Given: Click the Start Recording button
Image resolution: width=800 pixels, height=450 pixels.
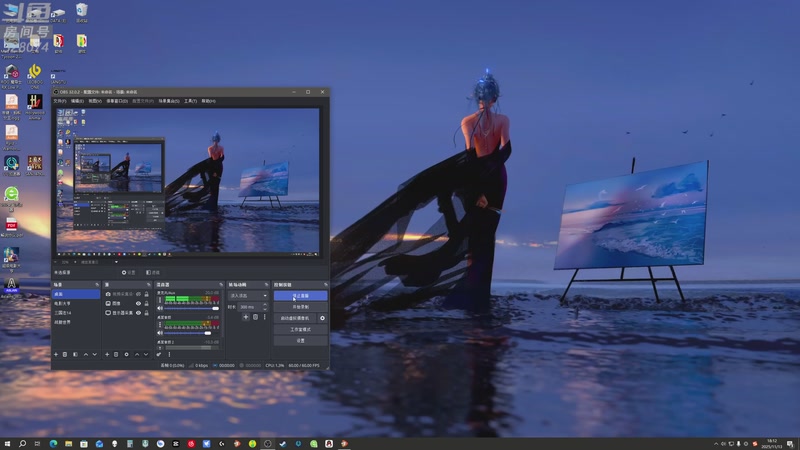Looking at the screenshot, I should 301,307.
